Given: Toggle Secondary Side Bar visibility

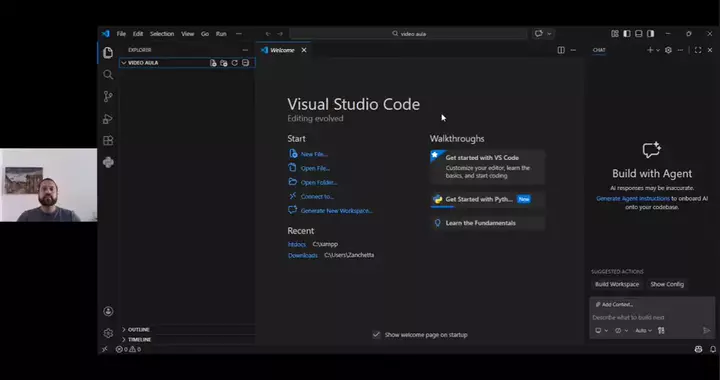Looking at the screenshot, I should 651,34.
